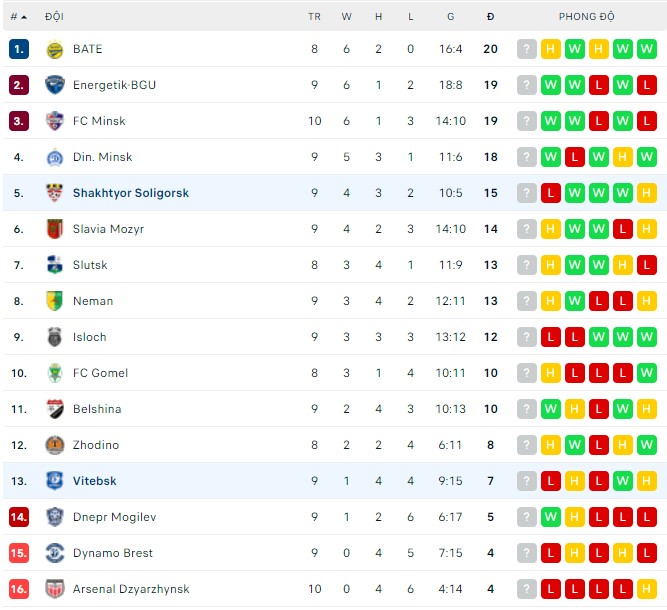Click the Neman yellow-green crest icon
The image size is (667, 610).
pos(55,301)
